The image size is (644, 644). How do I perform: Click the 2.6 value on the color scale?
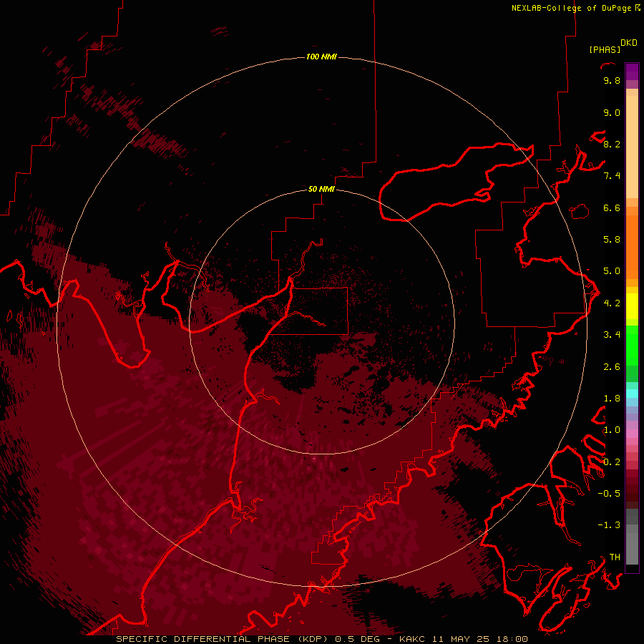[x=612, y=367]
